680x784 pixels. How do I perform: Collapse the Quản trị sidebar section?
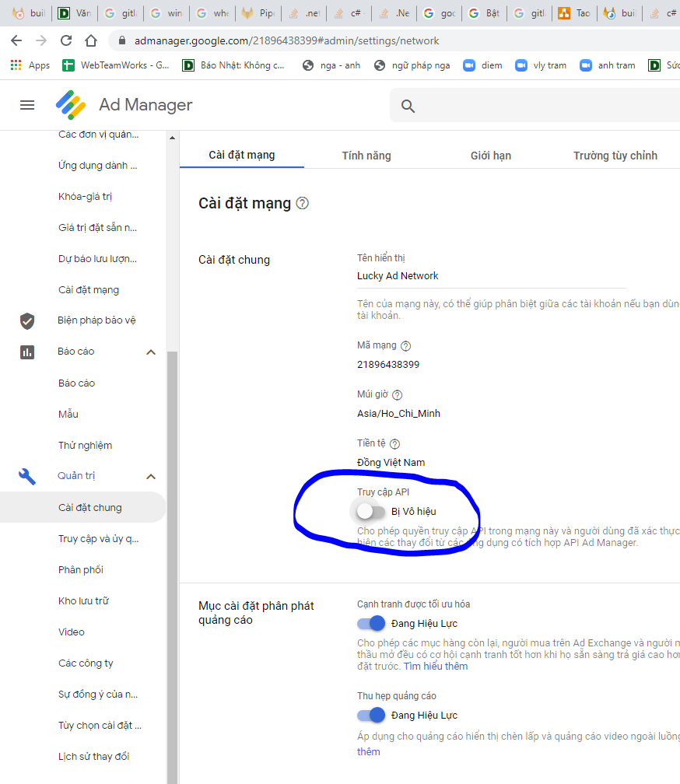pos(151,476)
